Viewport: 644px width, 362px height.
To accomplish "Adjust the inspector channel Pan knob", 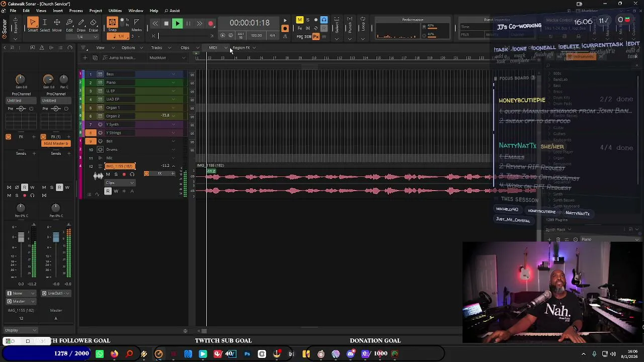I will 21,208.
